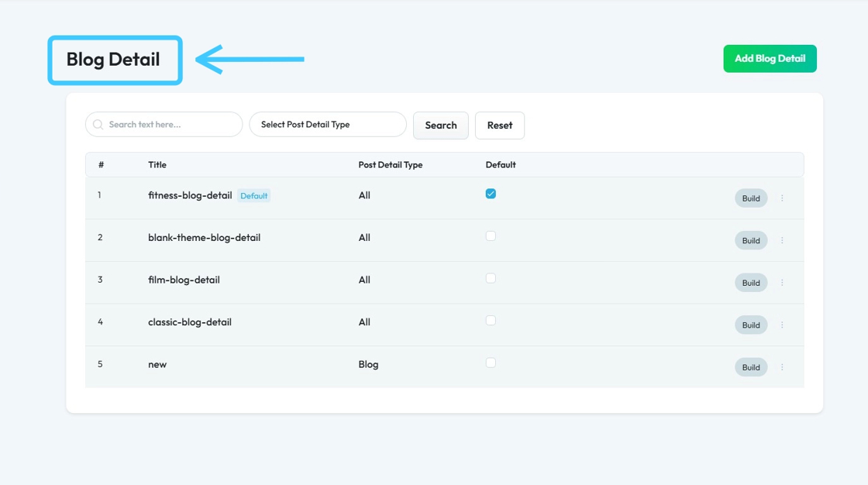The image size is (868, 485).
Task: Click the Search button
Action: [x=440, y=126]
